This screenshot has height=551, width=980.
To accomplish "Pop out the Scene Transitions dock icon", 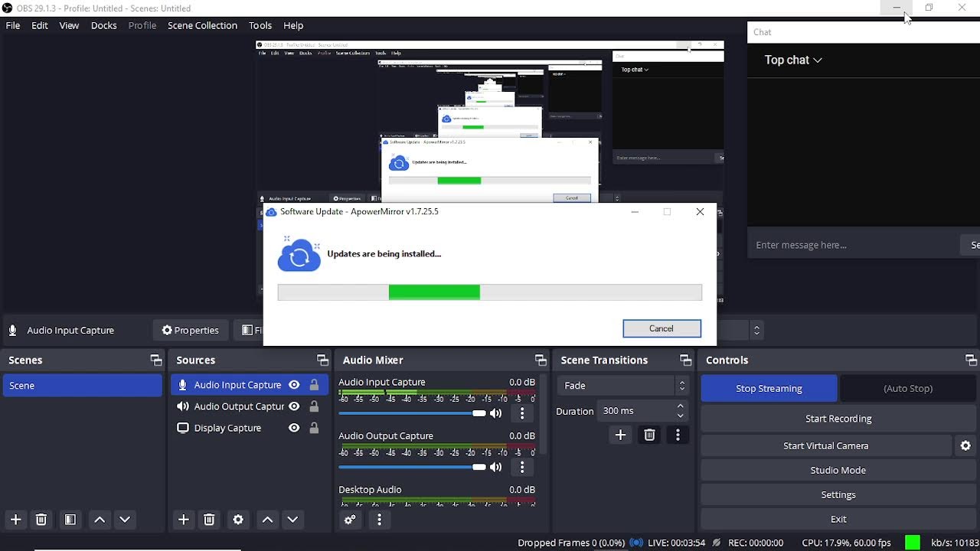I will (x=685, y=360).
